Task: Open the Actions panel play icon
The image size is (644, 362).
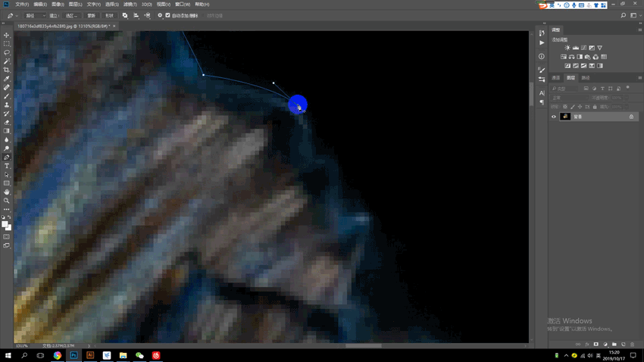Action: pyautogui.click(x=542, y=42)
